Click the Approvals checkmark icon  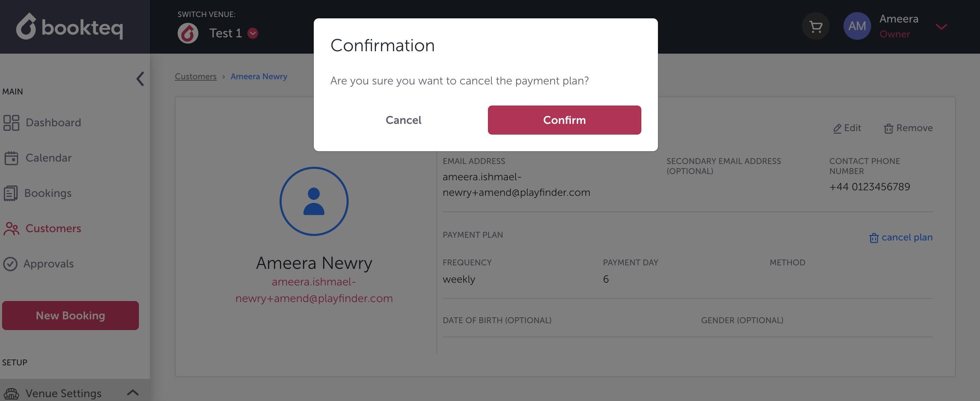(x=10, y=264)
